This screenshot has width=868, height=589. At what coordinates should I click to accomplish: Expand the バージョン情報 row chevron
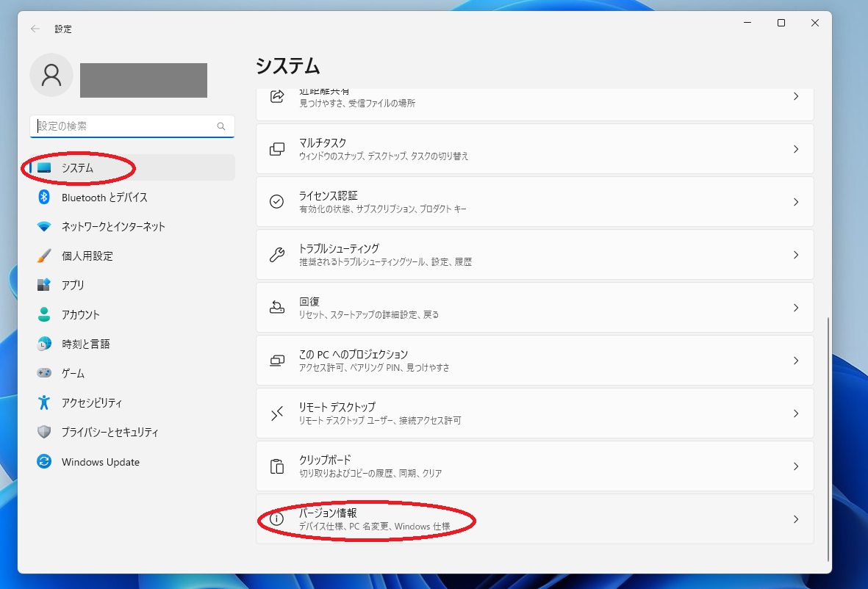796,518
